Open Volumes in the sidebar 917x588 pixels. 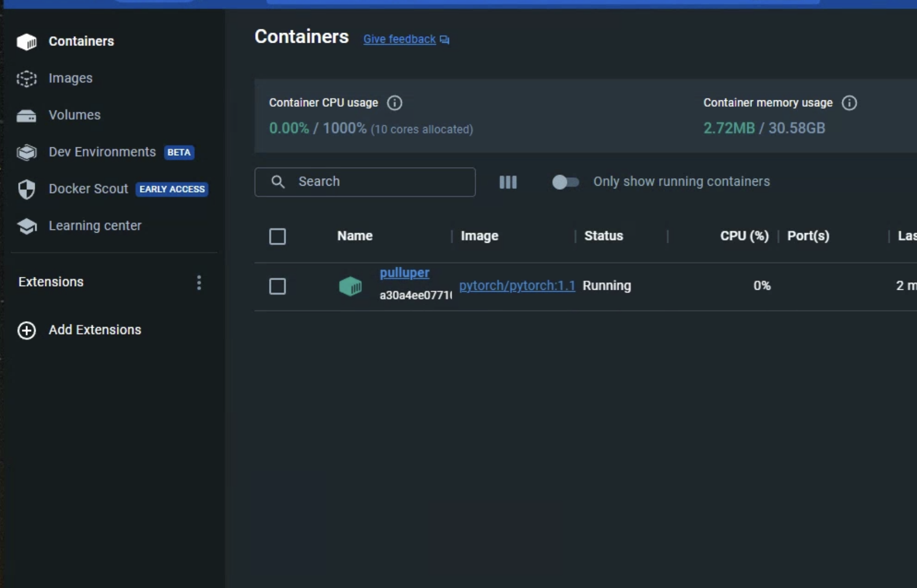[x=74, y=115]
